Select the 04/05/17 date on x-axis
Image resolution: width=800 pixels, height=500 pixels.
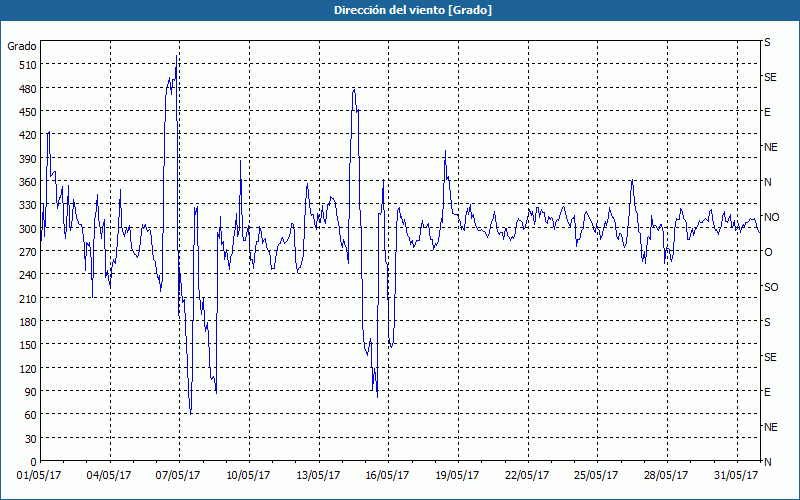pos(109,476)
